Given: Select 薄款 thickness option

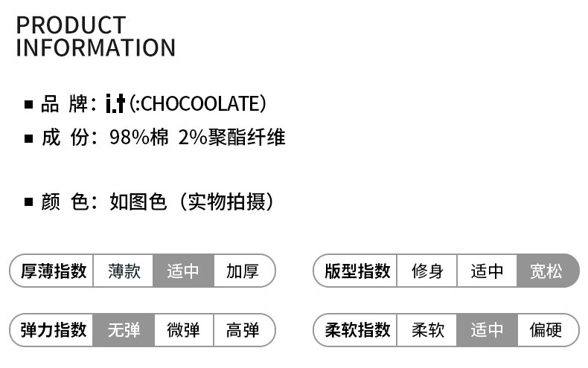Looking at the screenshot, I should click(x=124, y=271).
